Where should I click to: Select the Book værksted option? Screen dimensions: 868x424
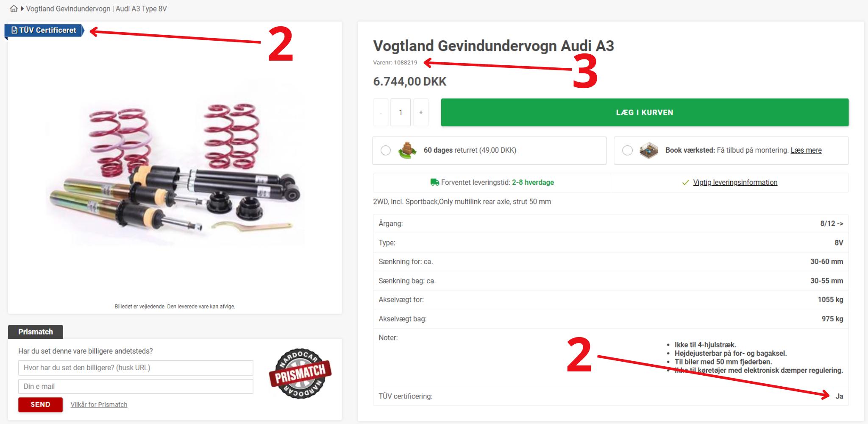click(x=627, y=151)
